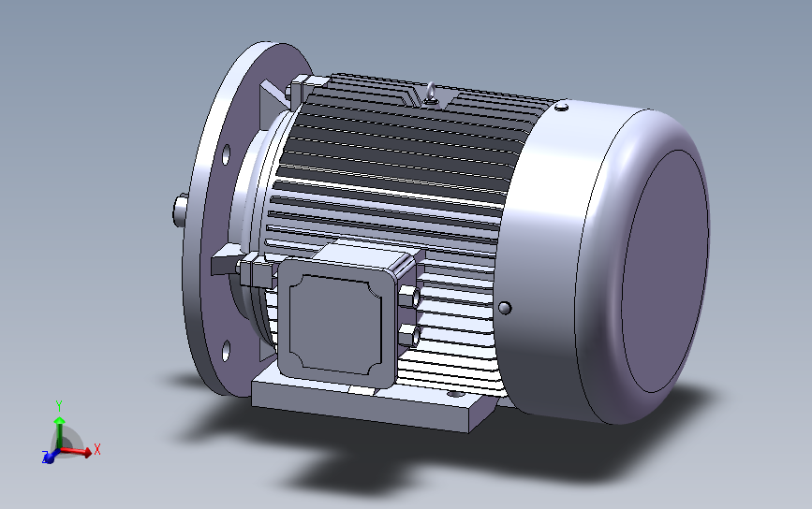The height and width of the screenshot is (509, 812).
Task: Select the motor shaft end
Action: coord(179,210)
